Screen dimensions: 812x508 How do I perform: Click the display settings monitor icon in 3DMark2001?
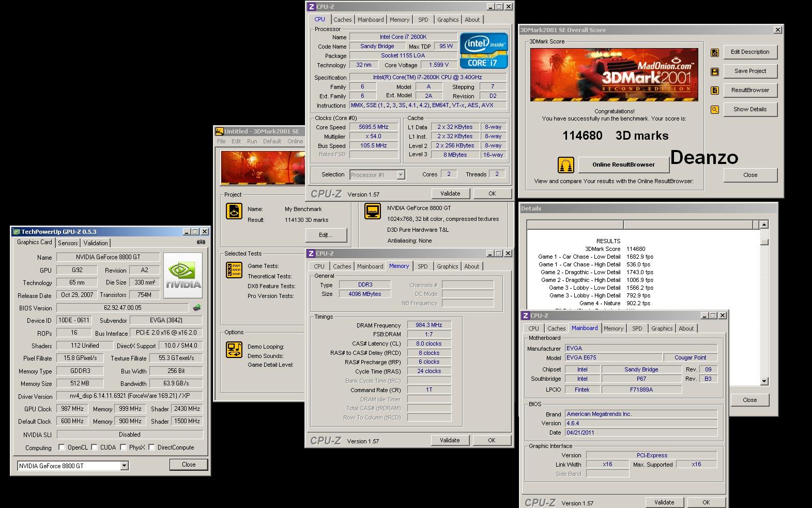[372, 211]
